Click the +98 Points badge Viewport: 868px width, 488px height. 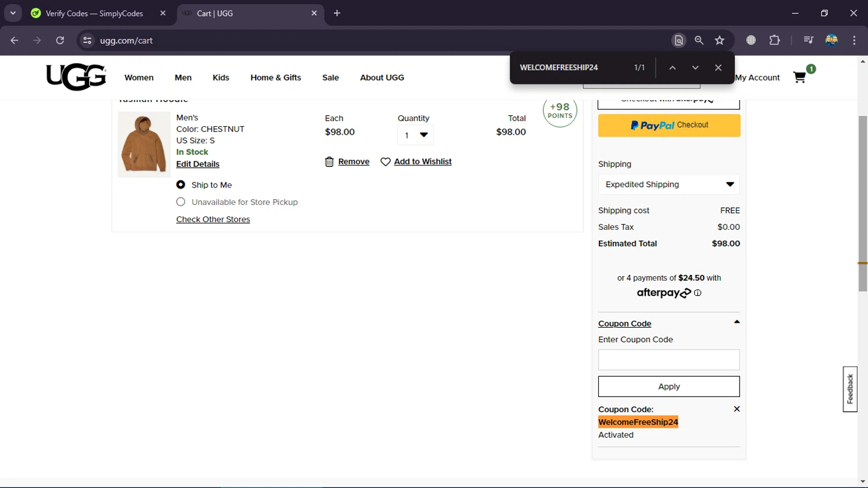[560, 111]
